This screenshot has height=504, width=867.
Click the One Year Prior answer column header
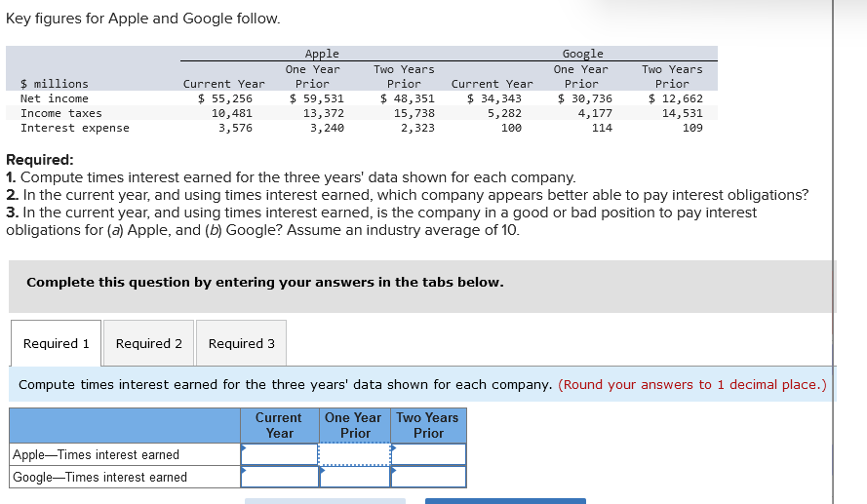(354, 426)
